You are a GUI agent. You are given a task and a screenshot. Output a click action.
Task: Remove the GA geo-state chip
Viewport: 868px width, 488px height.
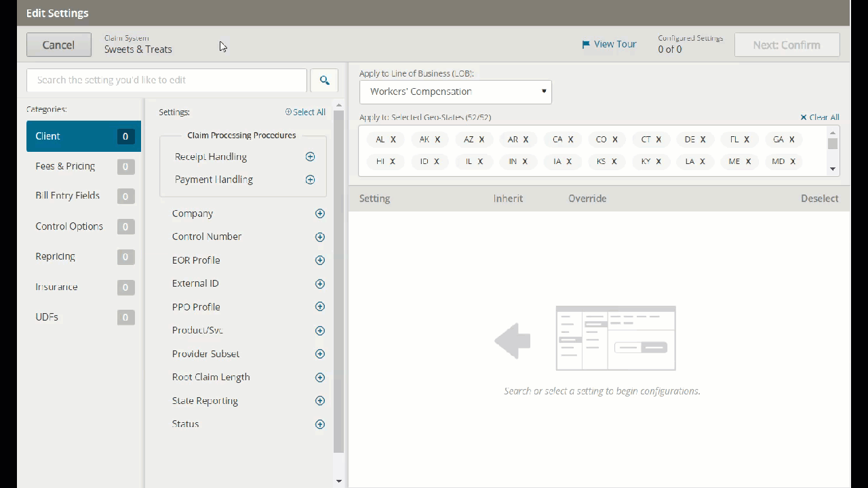coord(792,140)
